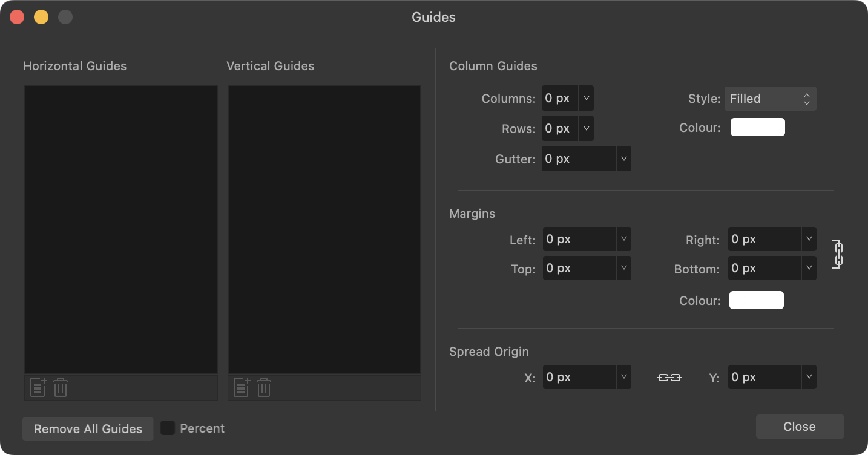Delete the selected horizontal guide
Viewport: 868px width, 455px height.
[60, 387]
